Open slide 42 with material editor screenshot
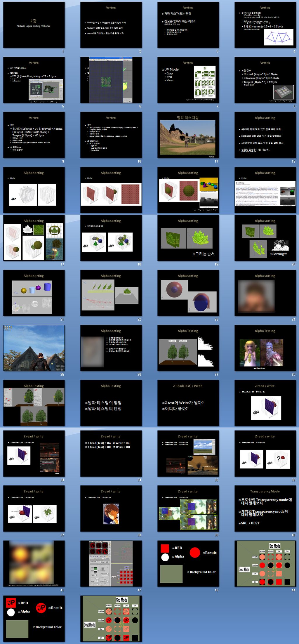This screenshot has width=299, height=644. 111,564
